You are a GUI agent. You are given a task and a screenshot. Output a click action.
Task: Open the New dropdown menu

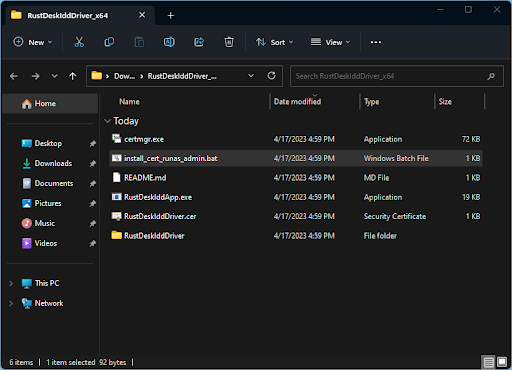[x=33, y=42]
